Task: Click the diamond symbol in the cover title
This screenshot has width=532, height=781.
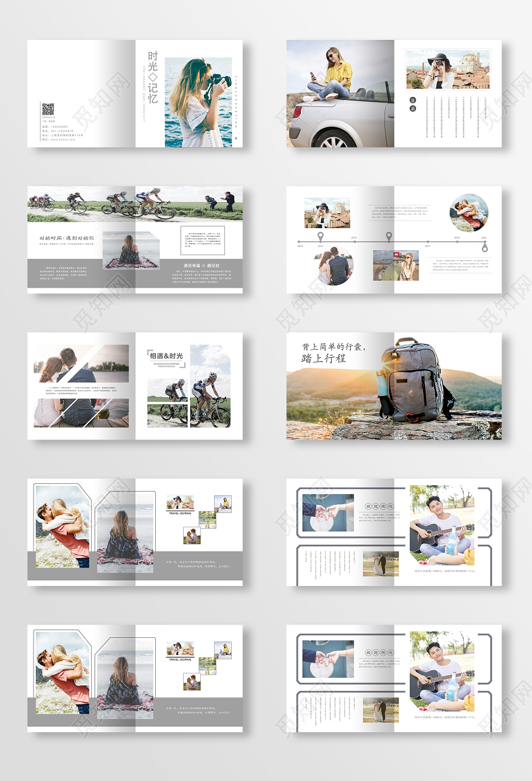Action: pos(152,77)
